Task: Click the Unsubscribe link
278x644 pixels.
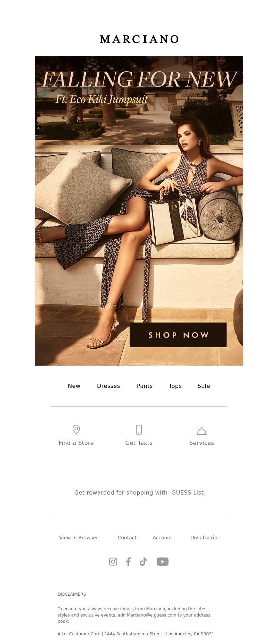Action: click(x=205, y=538)
